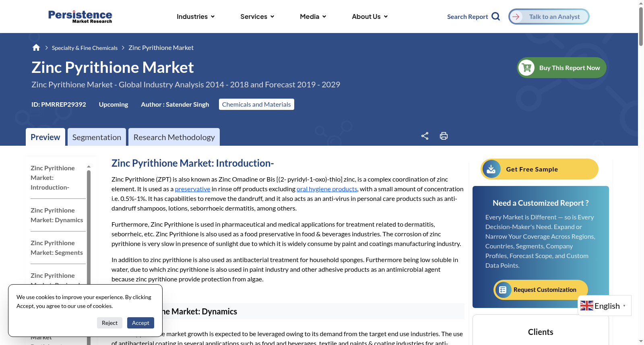
Task: Expand the Industries menu
Action: tap(196, 17)
